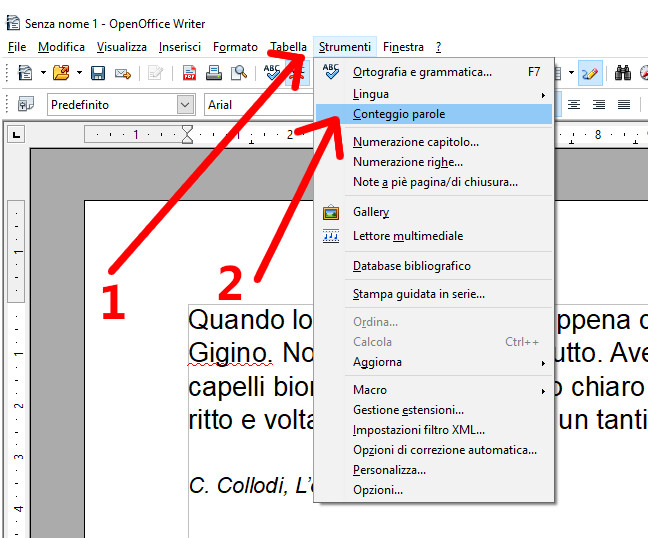648x538 pixels.
Task: Click the Open folder icon
Action: [61, 73]
